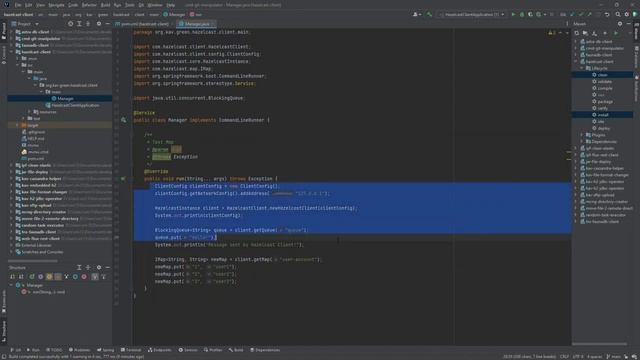
Task: Switch to pom.xml editor tab
Action: [x=145, y=24]
